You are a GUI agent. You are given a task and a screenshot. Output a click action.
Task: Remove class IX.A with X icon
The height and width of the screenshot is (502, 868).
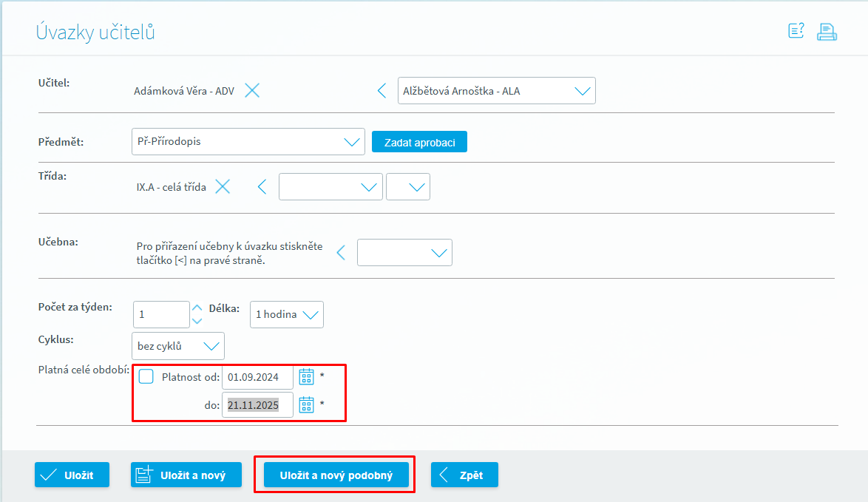pyautogui.click(x=223, y=187)
